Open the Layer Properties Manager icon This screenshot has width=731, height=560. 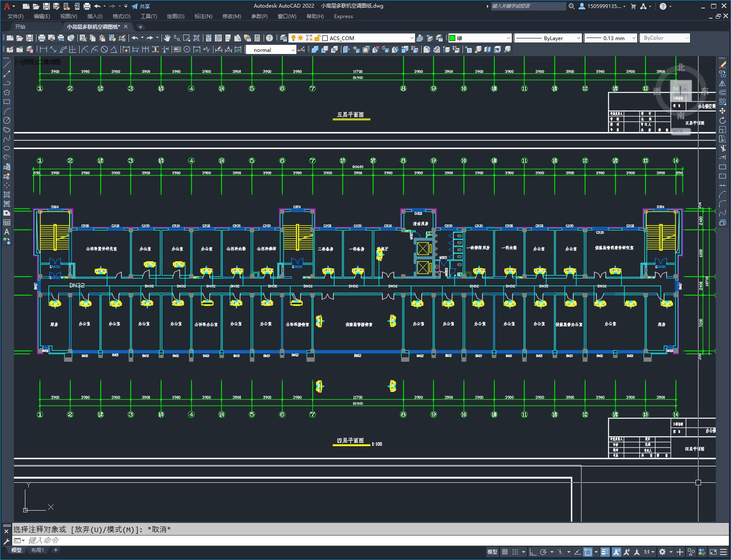[283, 38]
